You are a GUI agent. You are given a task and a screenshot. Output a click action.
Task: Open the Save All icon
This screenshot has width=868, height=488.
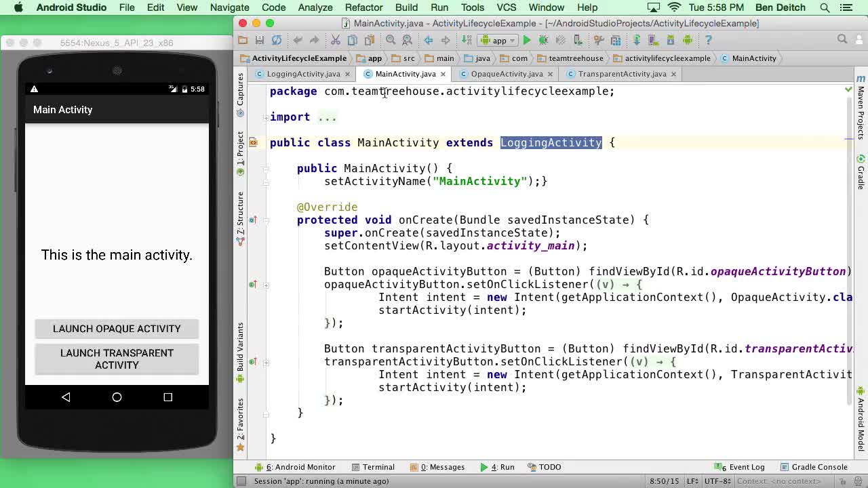259,41
